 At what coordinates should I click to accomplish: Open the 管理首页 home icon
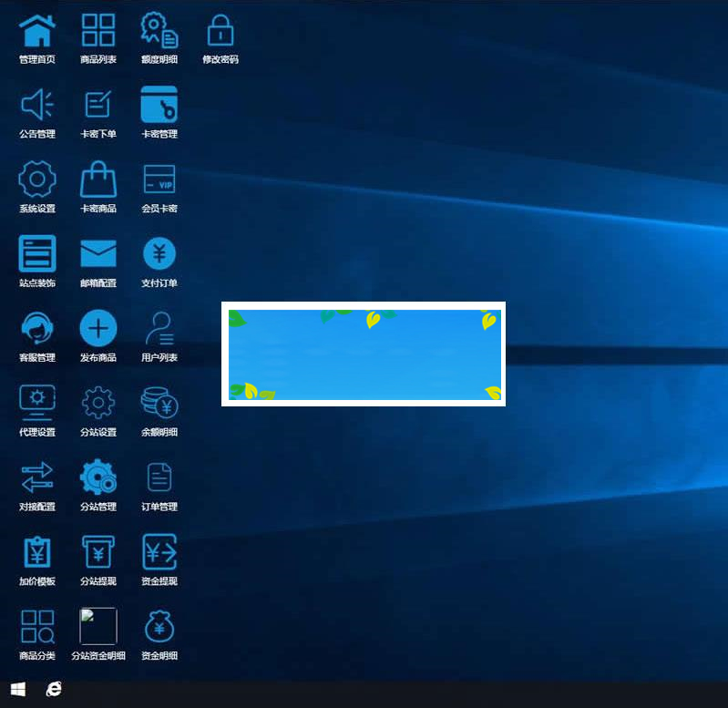point(37,30)
